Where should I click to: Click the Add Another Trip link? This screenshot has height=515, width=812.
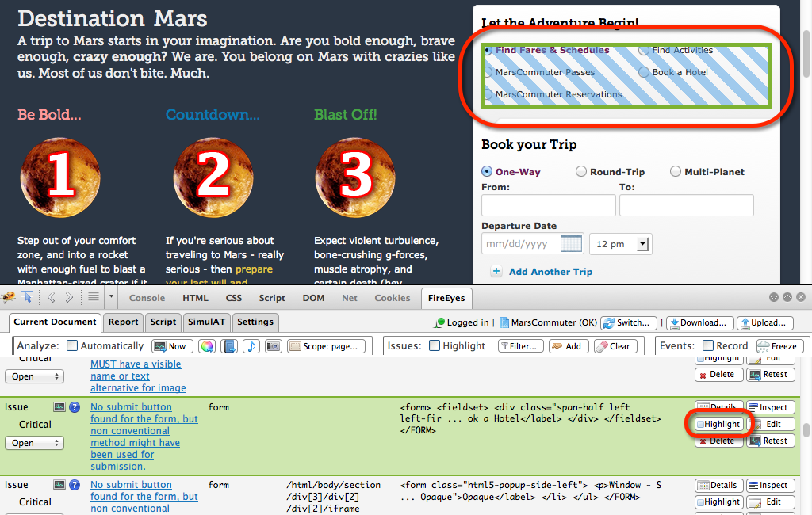point(550,272)
